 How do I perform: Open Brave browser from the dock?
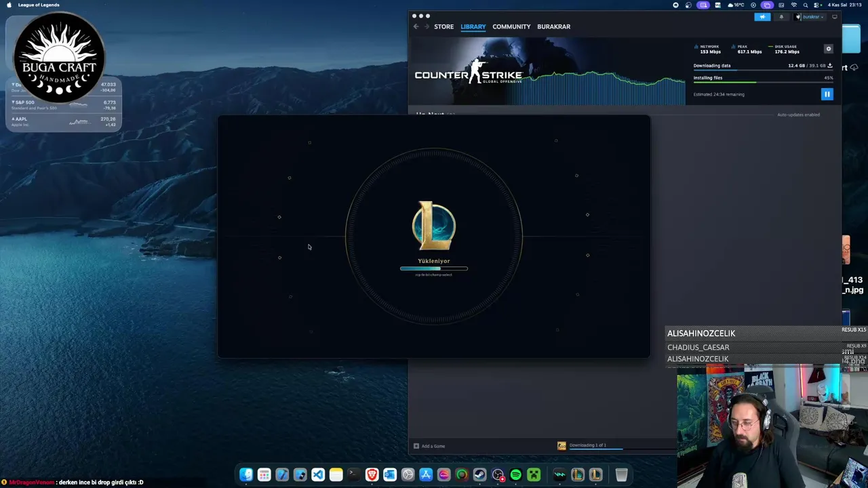(x=372, y=474)
